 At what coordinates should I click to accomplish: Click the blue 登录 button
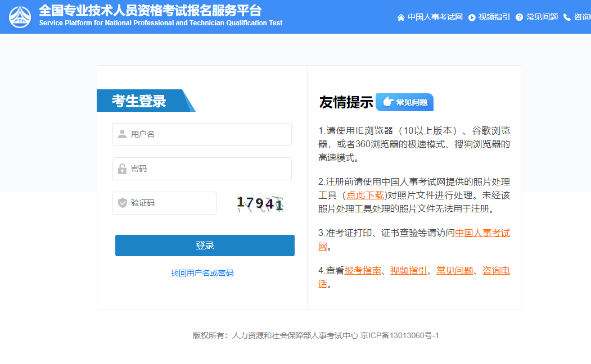pyautogui.click(x=205, y=245)
